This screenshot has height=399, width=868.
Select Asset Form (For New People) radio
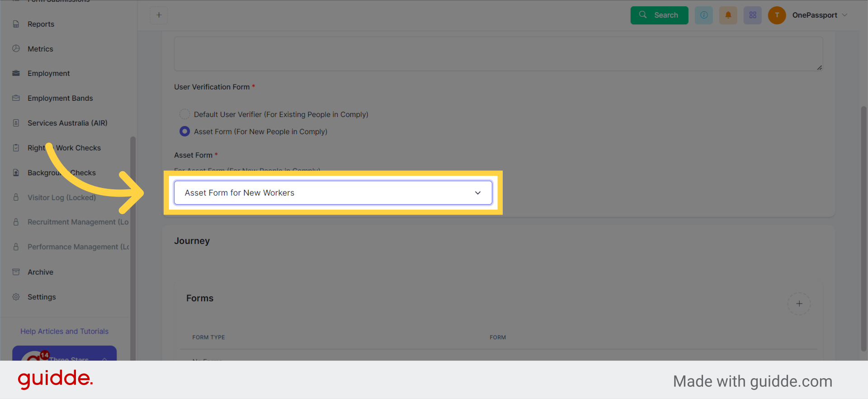coord(184,131)
